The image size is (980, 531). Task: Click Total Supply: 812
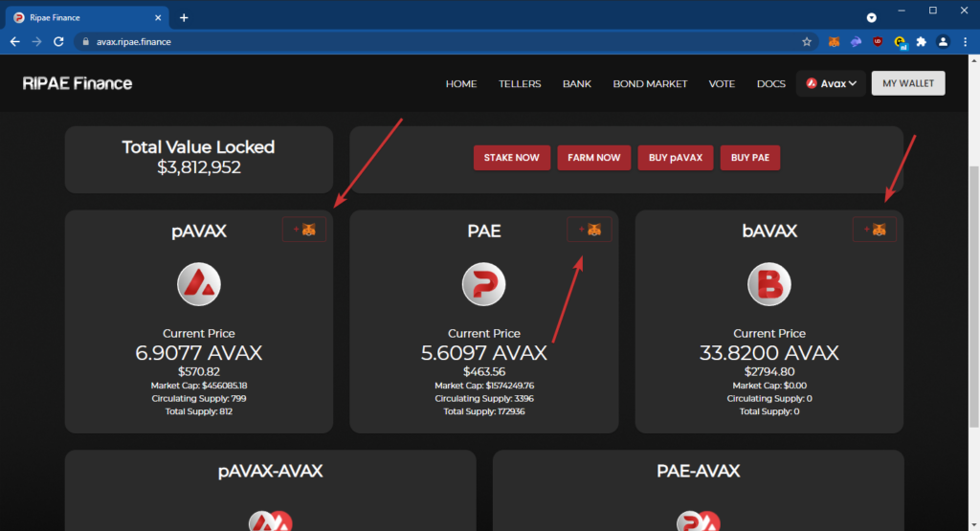pos(199,411)
